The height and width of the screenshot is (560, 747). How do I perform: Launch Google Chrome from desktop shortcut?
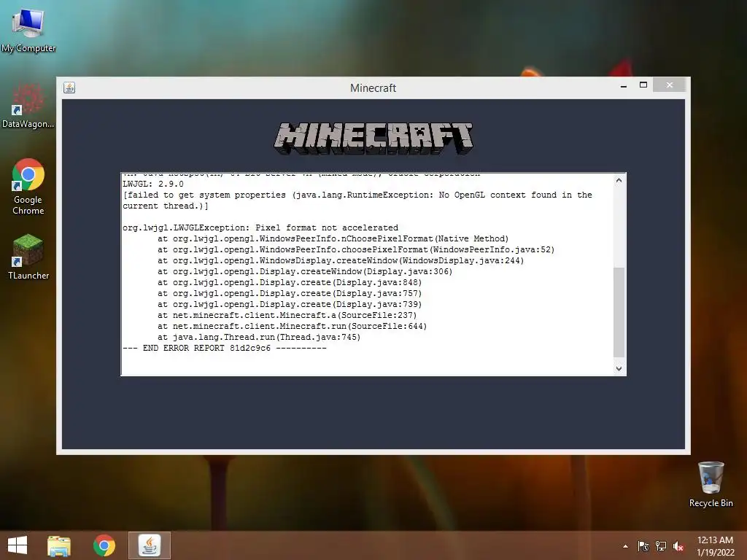coord(28,187)
